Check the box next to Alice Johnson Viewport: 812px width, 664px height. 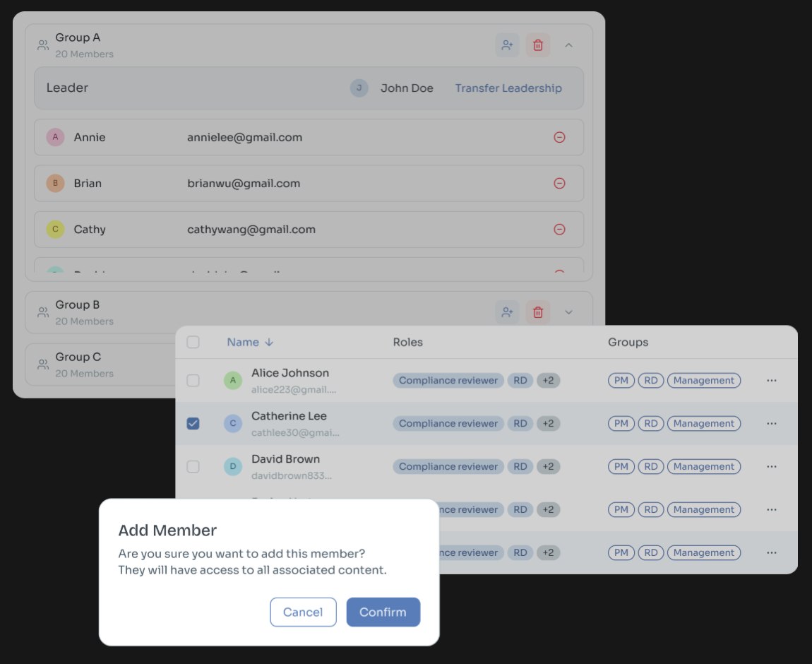193,381
